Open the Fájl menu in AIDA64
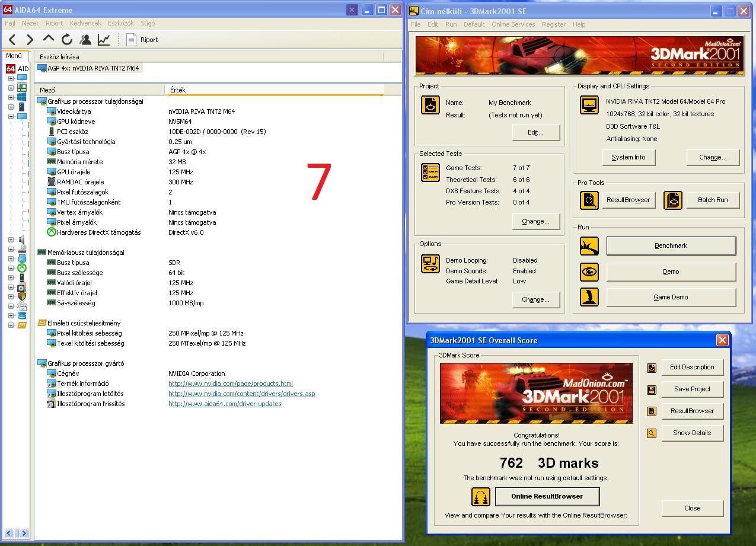756x546 pixels. [x=10, y=24]
